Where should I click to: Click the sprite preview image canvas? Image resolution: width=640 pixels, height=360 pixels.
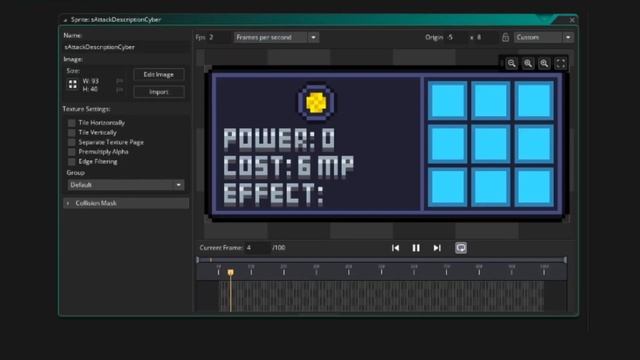(x=387, y=143)
